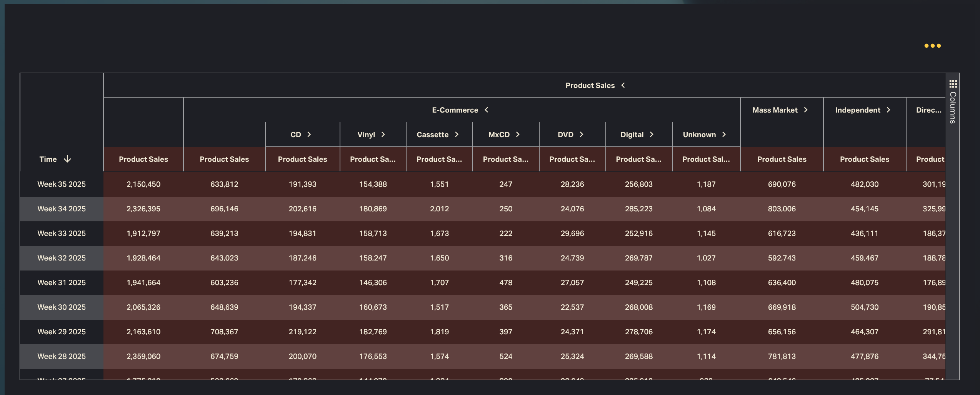The width and height of the screenshot is (980, 395).
Task: Click the Columns side panel tab
Action: pos(953,108)
